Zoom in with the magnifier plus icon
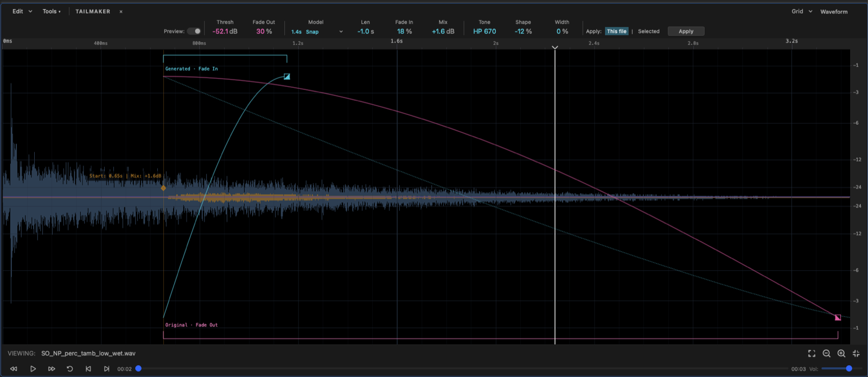The width and height of the screenshot is (868, 377). [841, 354]
